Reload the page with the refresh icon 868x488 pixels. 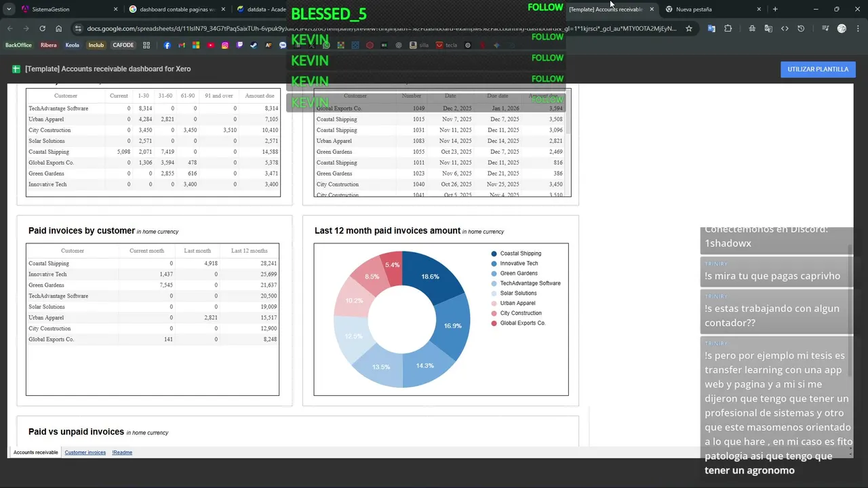42,28
